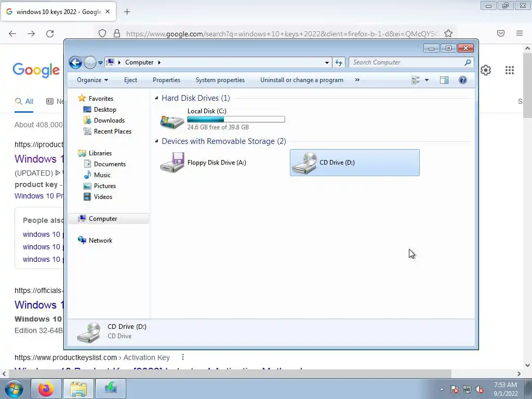Select Network in navigation pane
The width and height of the screenshot is (532, 399).
(100, 240)
